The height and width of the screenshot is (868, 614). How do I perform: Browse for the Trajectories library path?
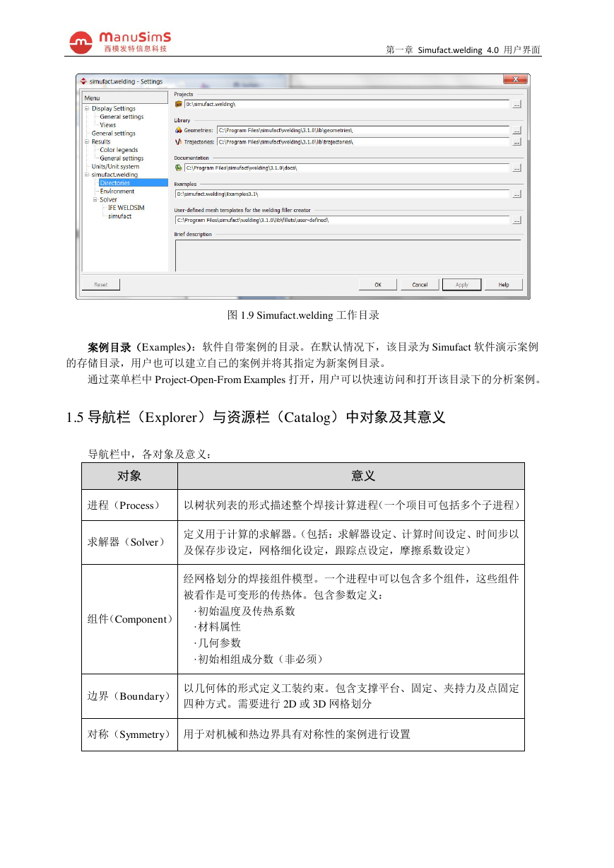click(516, 142)
